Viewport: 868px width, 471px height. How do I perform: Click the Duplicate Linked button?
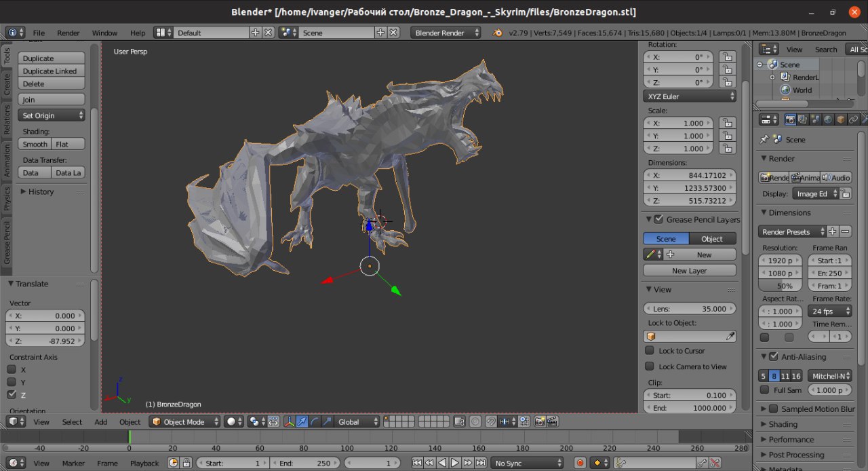point(52,71)
